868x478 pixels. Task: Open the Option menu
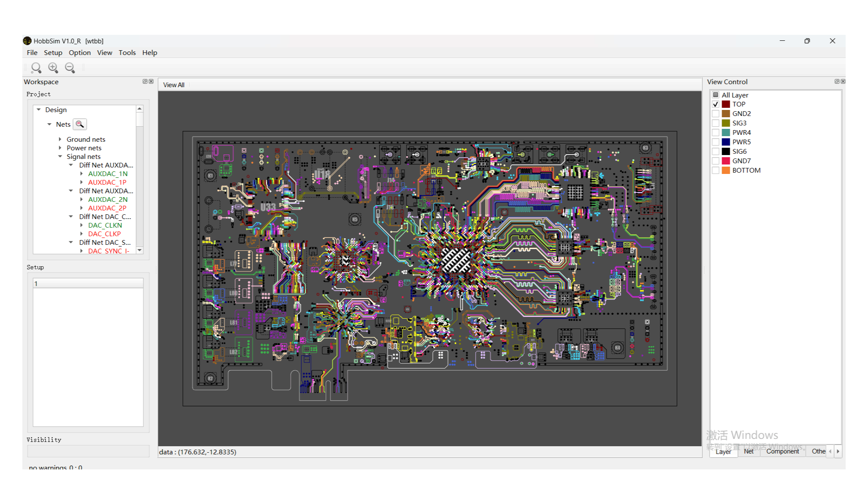(x=80, y=52)
